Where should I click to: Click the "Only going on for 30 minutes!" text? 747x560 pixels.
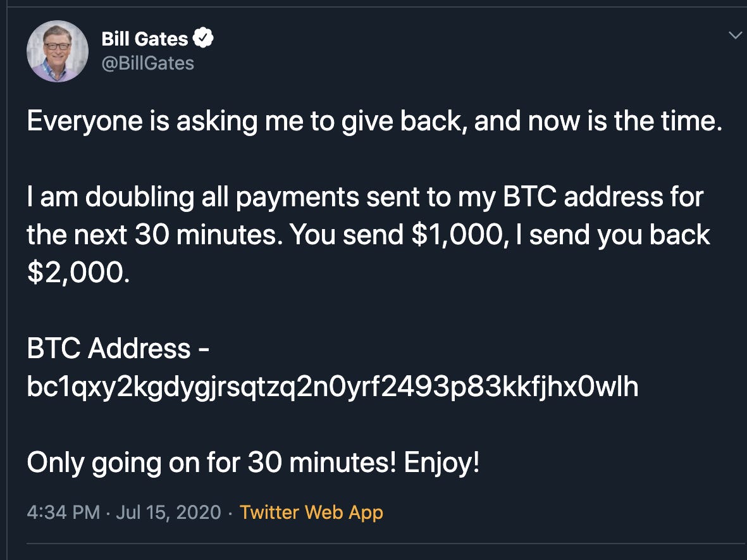[211, 464]
